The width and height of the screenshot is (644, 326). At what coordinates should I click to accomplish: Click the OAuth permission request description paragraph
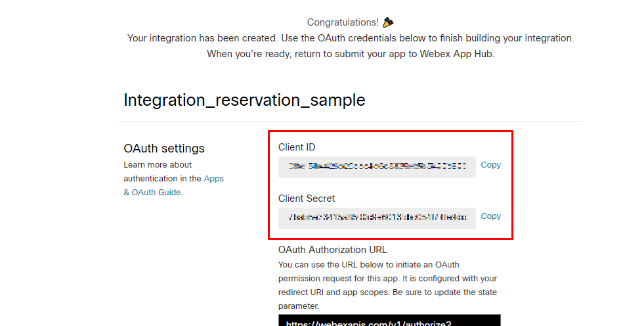[387, 278]
